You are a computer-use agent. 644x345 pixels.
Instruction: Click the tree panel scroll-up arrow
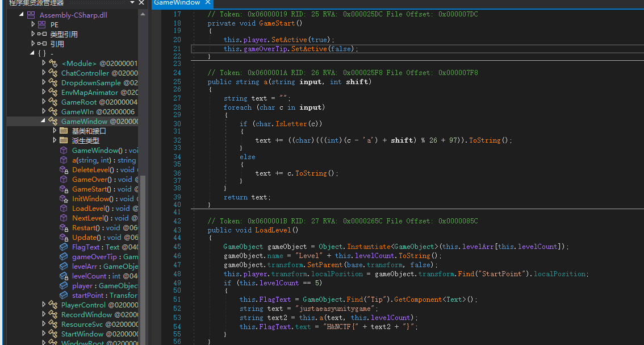(x=143, y=14)
